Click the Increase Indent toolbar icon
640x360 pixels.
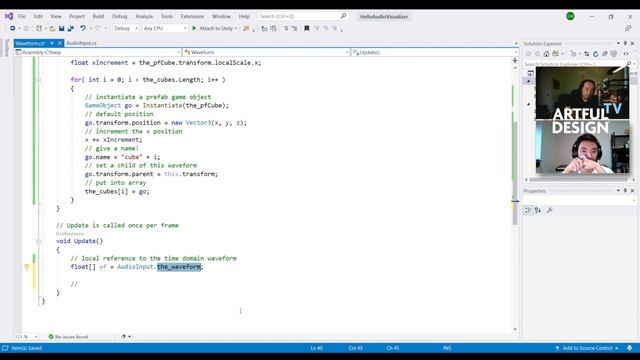294,28
